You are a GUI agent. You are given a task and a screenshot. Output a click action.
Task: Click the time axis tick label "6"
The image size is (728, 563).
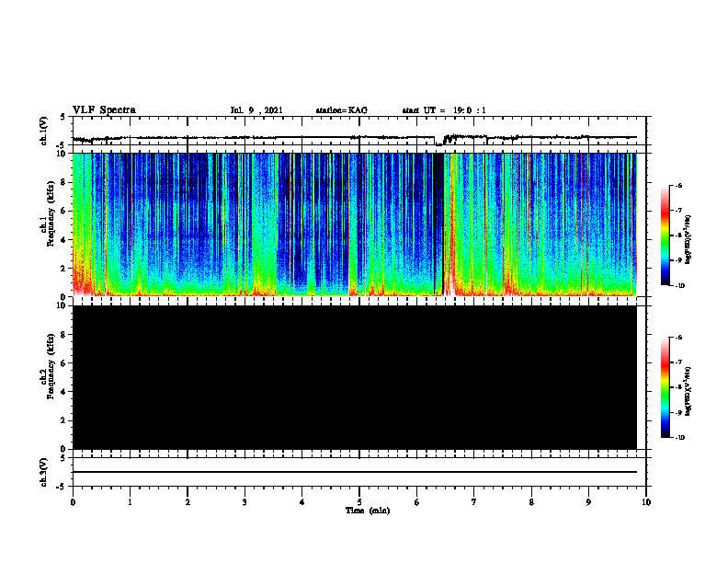pyautogui.click(x=417, y=502)
